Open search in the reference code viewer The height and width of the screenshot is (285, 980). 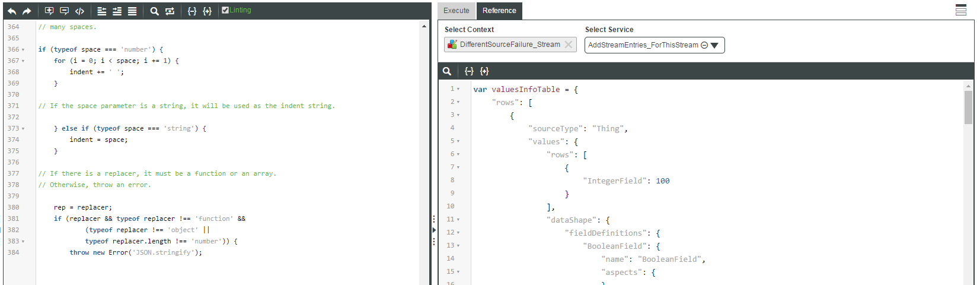pyautogui.click(x=447, y=71)
